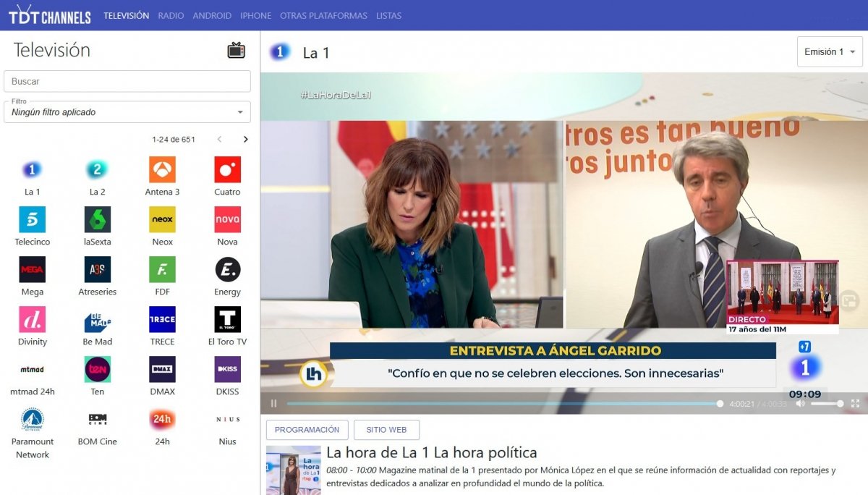Image resolution: width=868 pixels, height=495 pixels.
Task: Open the La 1 channel logo
Action: (32, 170)
